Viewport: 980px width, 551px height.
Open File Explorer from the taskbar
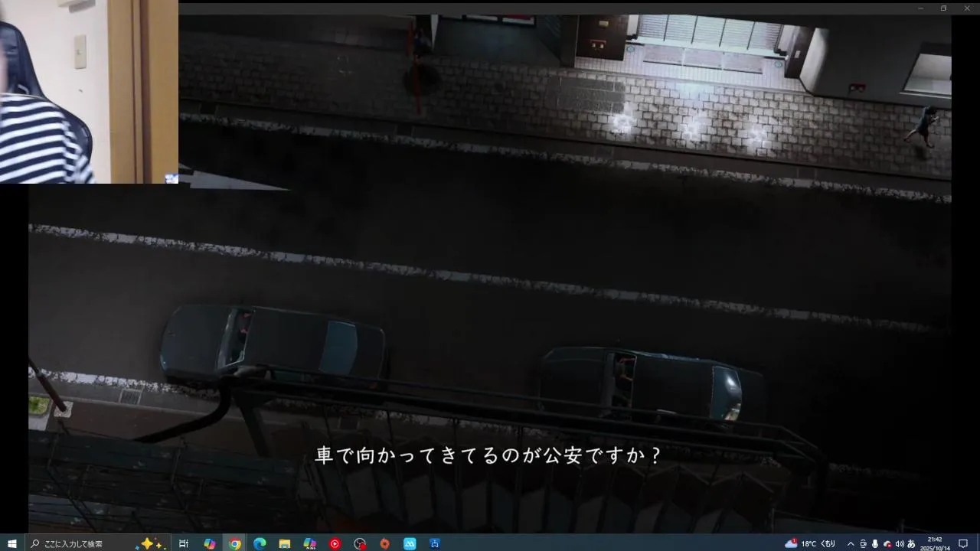point(285,543)
